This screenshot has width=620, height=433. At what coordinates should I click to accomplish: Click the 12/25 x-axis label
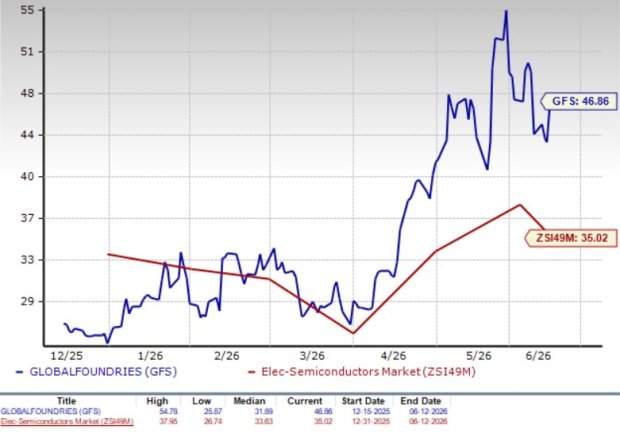click(x=67, y=356)
